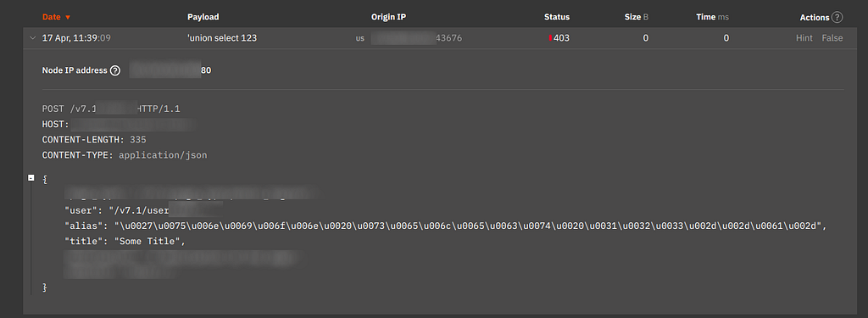
Task: Sort by the Size B column header
Action: (637, 17)
